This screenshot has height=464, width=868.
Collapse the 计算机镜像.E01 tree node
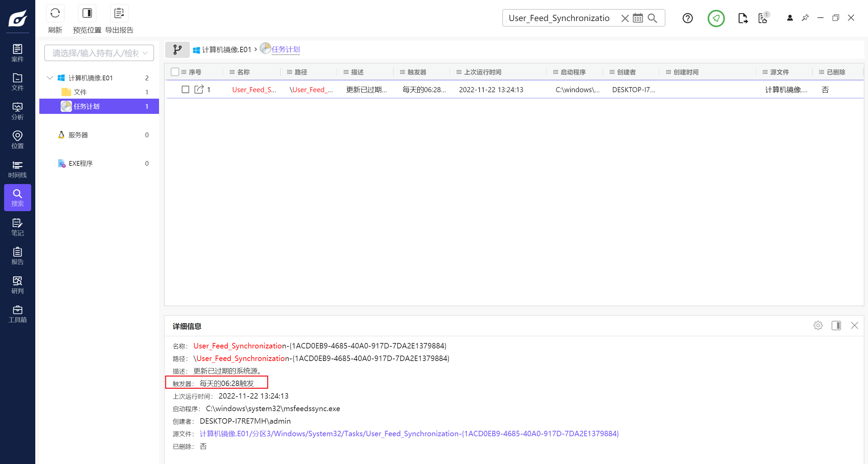[50, 78]
